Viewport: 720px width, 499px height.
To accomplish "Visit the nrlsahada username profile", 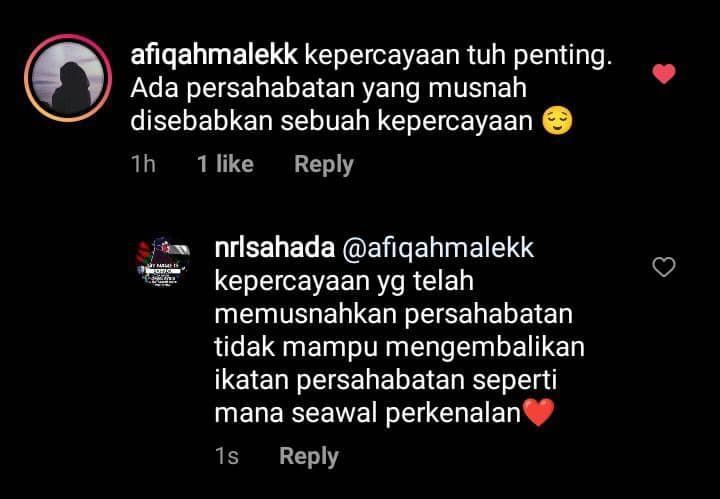I will point(275,248).
